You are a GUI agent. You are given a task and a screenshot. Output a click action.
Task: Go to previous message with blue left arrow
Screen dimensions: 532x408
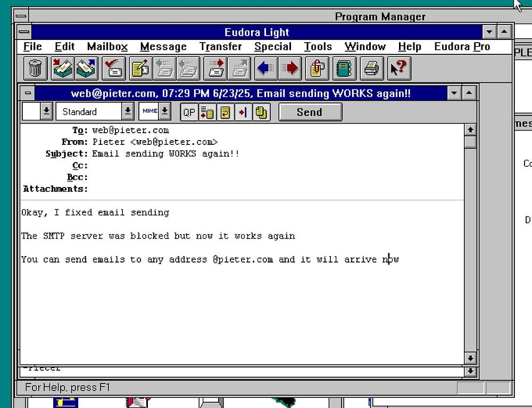[x=266, y=69]
